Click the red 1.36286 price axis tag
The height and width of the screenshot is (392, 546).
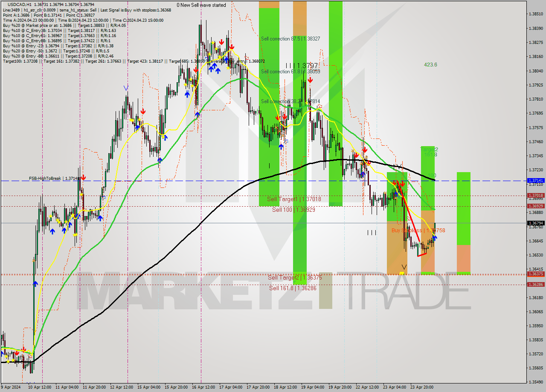(x=535, y=284)
